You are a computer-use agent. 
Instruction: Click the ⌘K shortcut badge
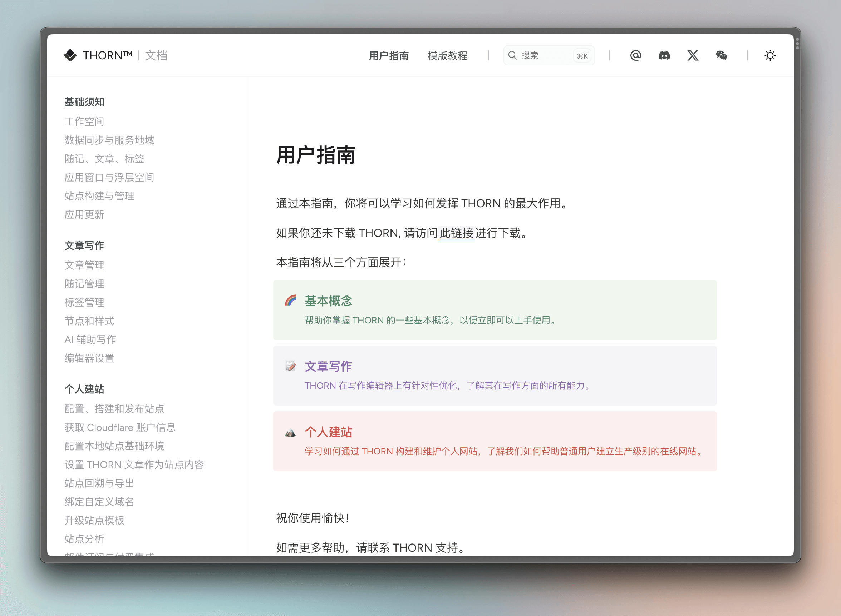[582, 56]
